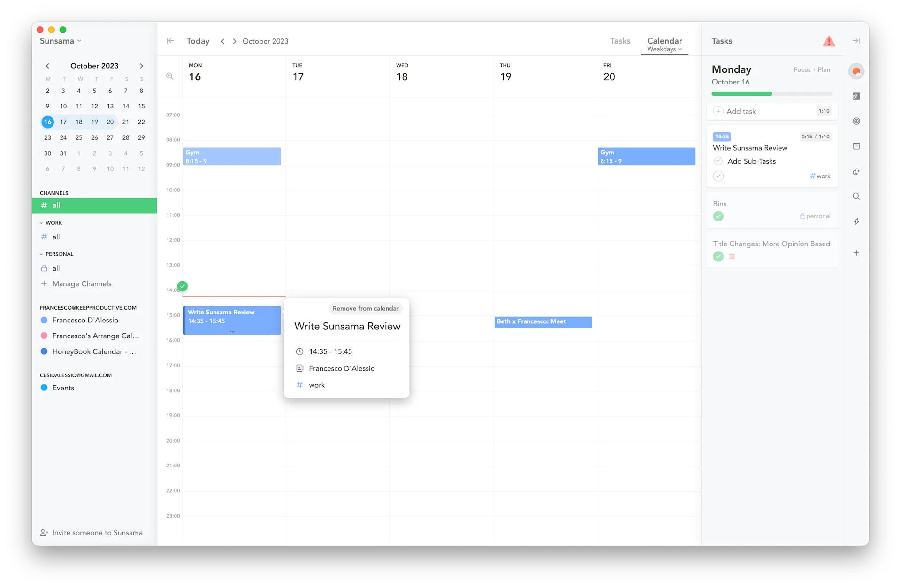Screen dimensions: 901x588
Task: Click Remove from calendar in the event popup
Action: 365,308
